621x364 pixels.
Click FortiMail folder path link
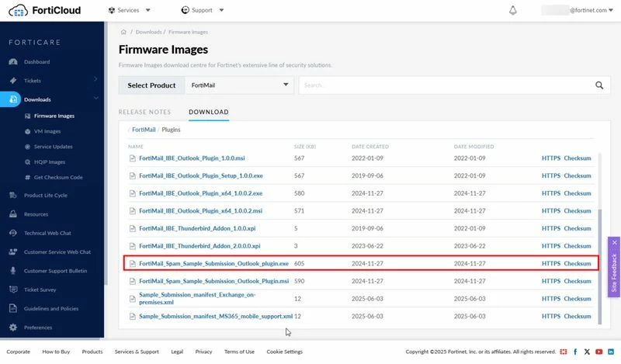[144, 130]
